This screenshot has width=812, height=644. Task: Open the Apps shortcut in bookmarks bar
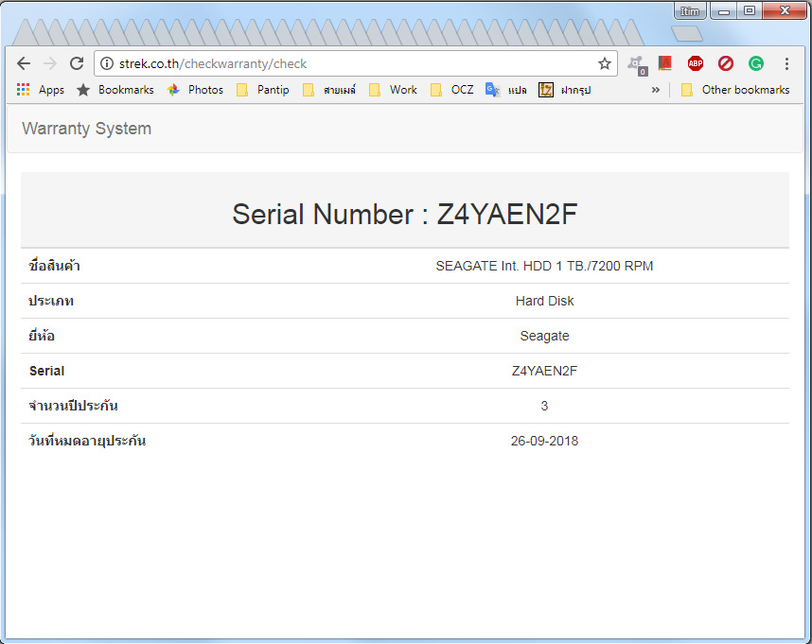[41, 90]
